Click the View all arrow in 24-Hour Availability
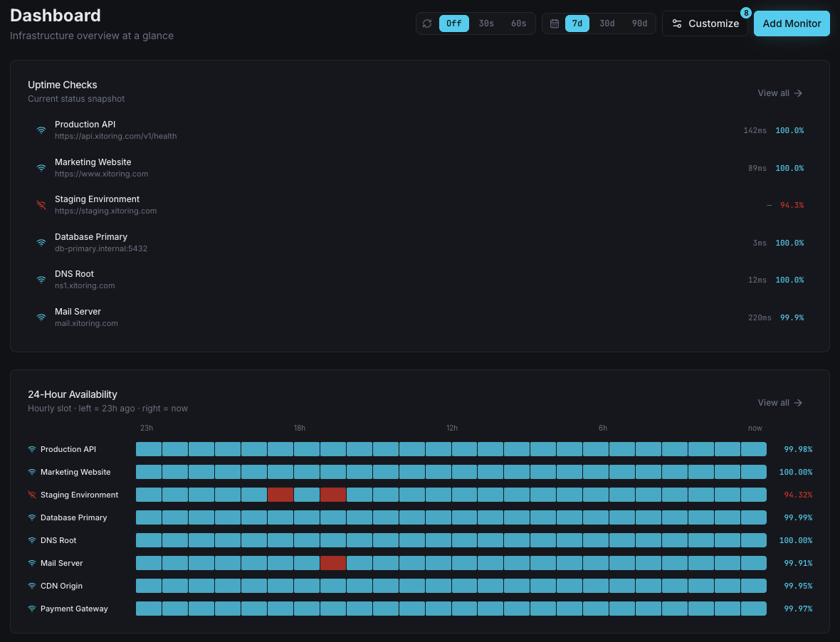Screen dimensions: 840x642 [799, 402]
